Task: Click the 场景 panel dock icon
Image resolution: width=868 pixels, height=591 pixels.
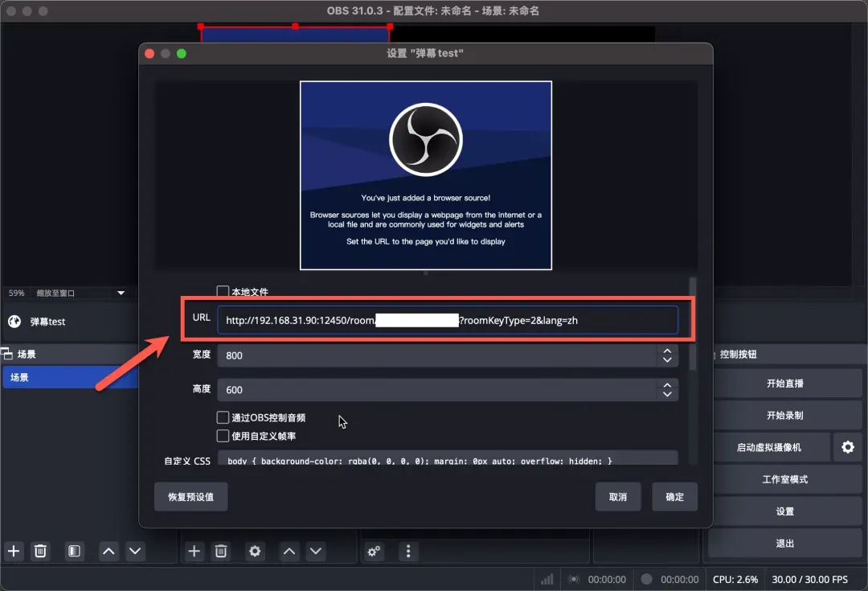Action: pyautogui.click(x=6, y=353)
